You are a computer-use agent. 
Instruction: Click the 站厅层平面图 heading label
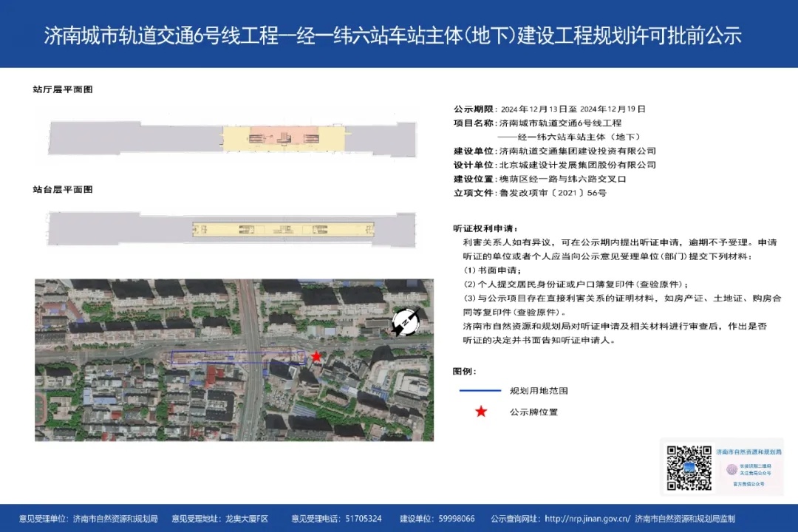[x=63, y=89]
